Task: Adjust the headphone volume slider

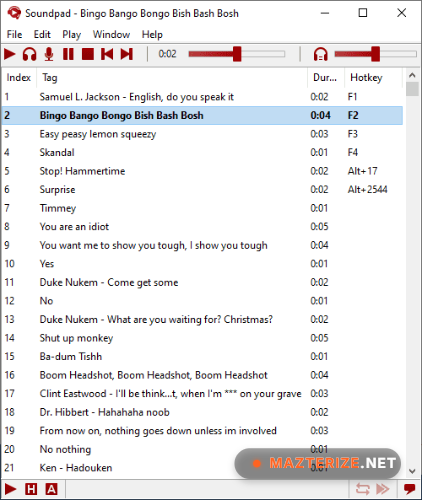Action: click(376, 54)
